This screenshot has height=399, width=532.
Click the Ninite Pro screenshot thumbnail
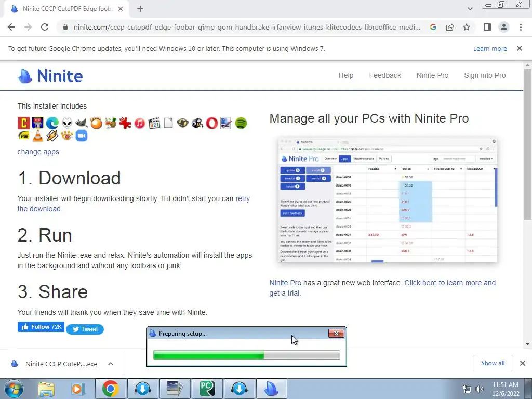388,200
